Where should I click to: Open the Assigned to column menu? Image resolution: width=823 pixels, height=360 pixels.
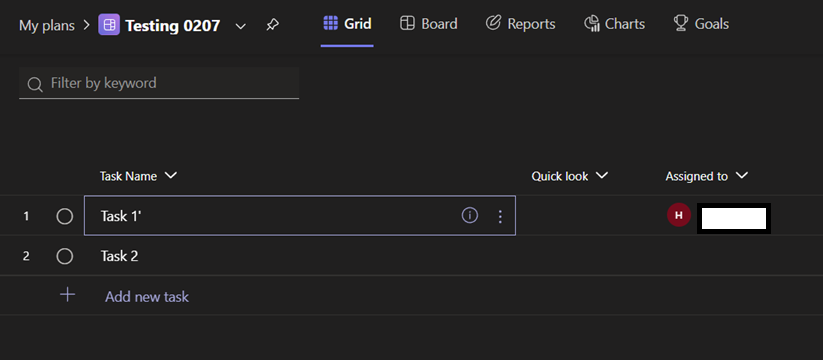click(741, 175)
